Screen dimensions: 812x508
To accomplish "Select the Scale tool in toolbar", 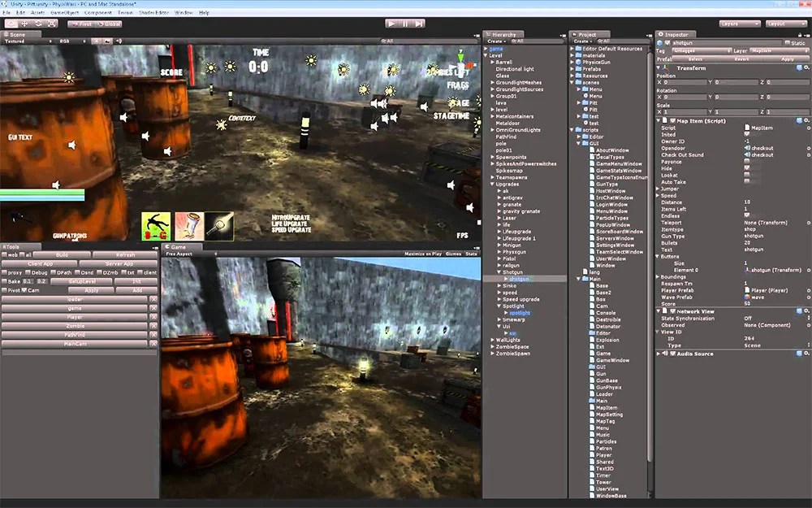I will click(52, 24).
